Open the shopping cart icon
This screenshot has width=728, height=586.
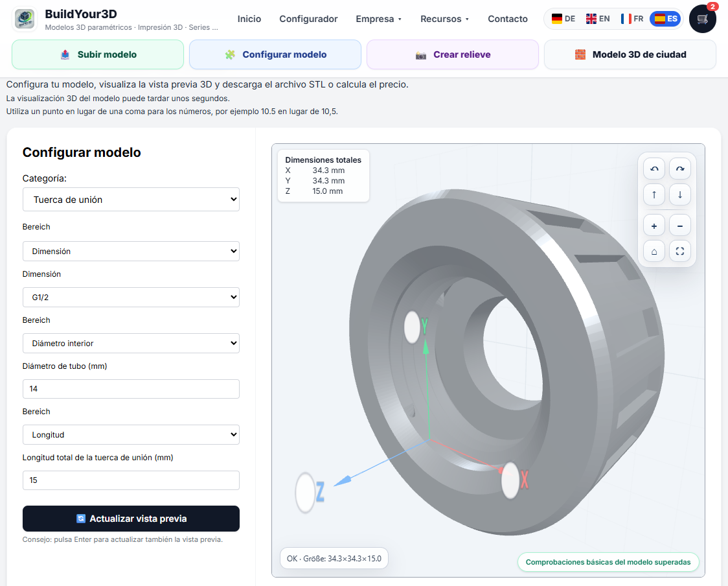tap(703, 19)
